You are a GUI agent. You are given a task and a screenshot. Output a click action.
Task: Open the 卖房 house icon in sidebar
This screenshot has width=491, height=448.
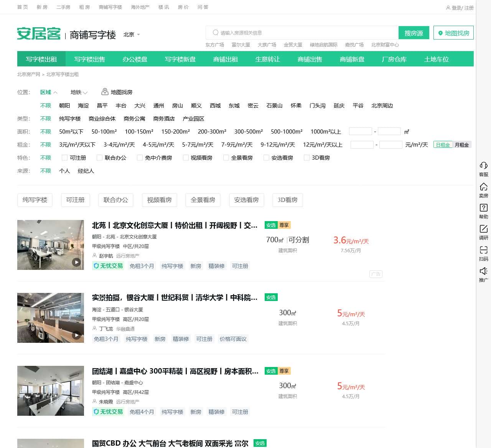pyautogui.click(x=483, y=187)
